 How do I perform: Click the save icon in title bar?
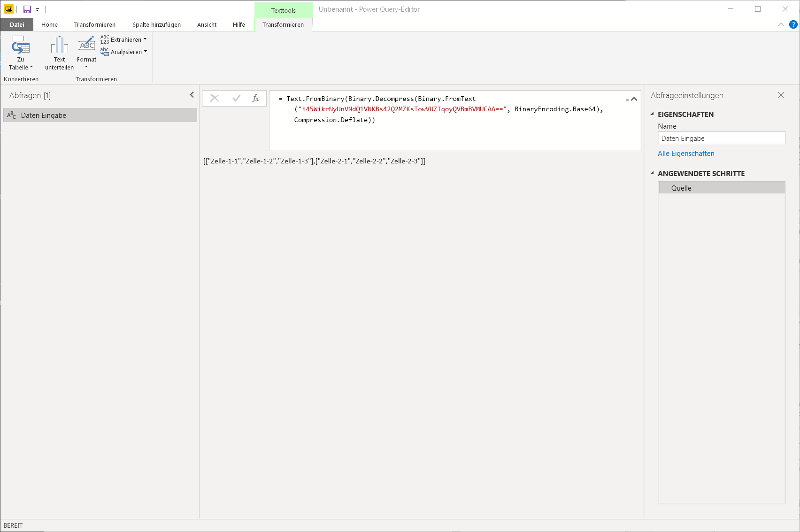point(27,9)
